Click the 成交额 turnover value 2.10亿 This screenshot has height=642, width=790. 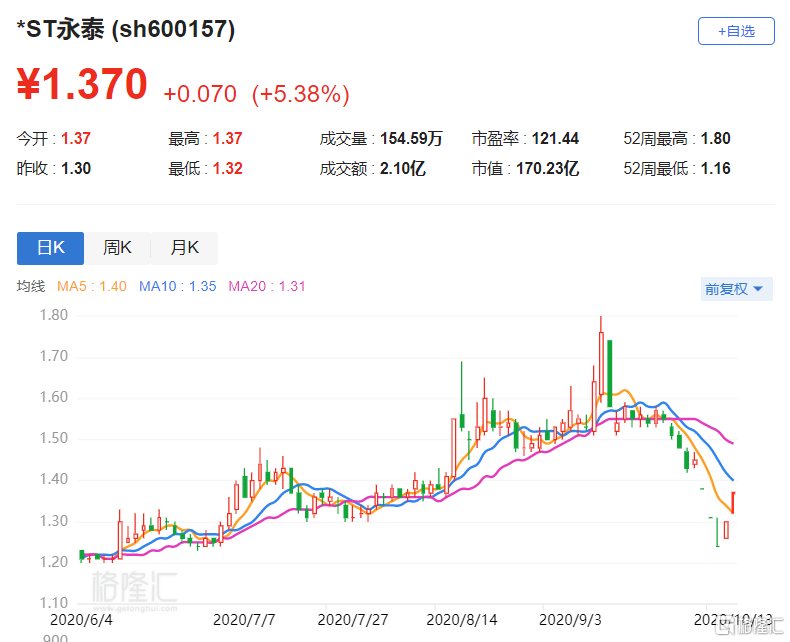tap(403, 168)
